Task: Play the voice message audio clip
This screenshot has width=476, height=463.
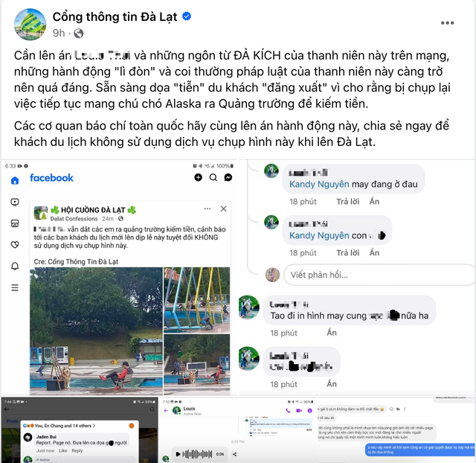Action: click(178, 454)
